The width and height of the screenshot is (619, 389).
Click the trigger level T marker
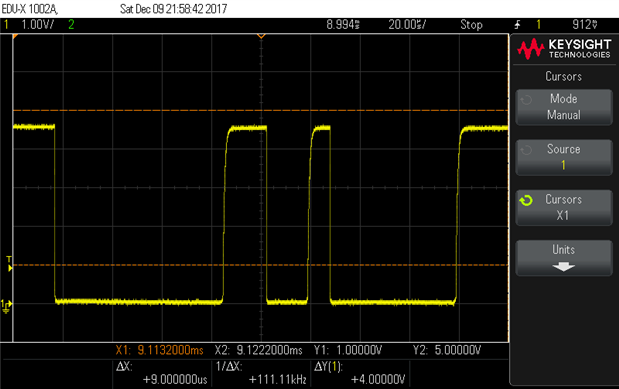9,263
